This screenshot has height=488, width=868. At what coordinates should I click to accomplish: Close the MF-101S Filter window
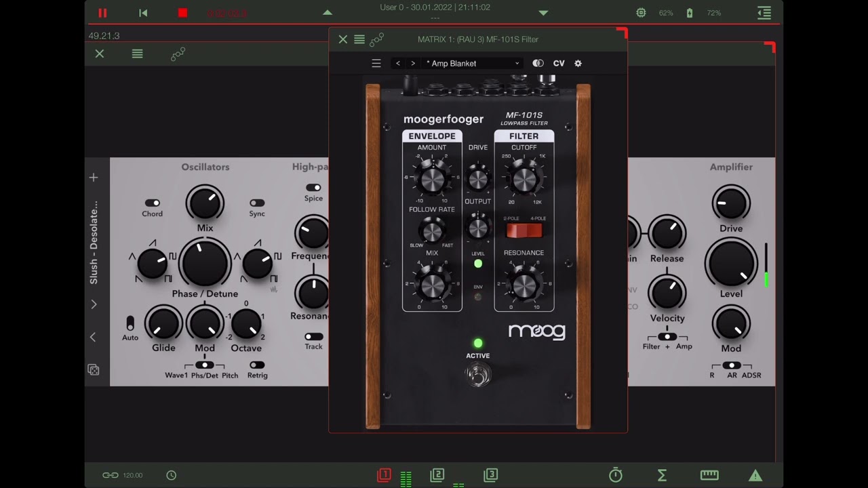343,39
